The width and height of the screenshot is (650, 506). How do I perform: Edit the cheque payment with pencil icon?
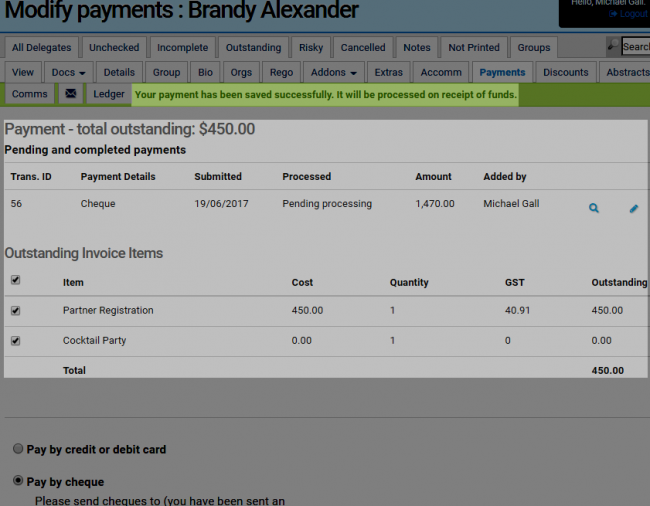coord(634,208)
